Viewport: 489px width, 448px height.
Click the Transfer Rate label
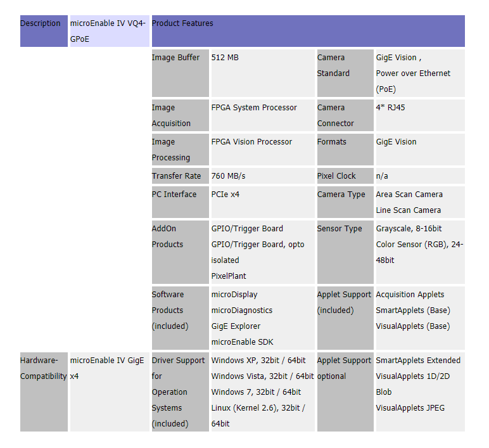click(x=181, y=176)
